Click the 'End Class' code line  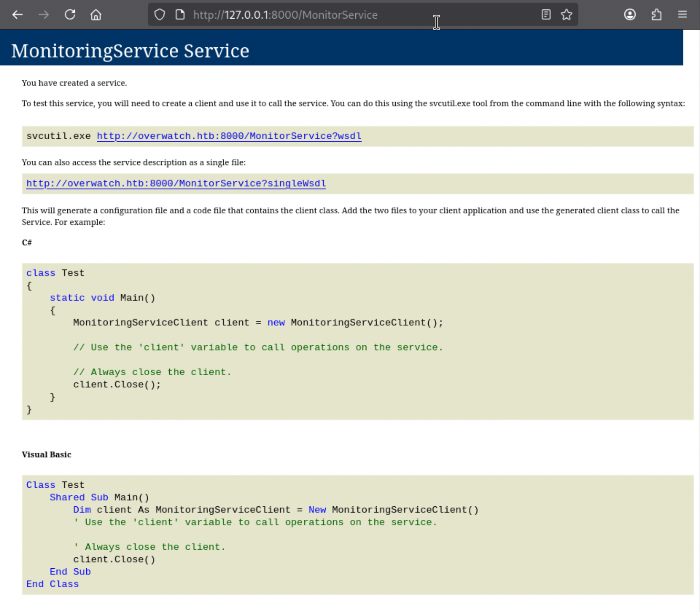click(x=53, y=584)
